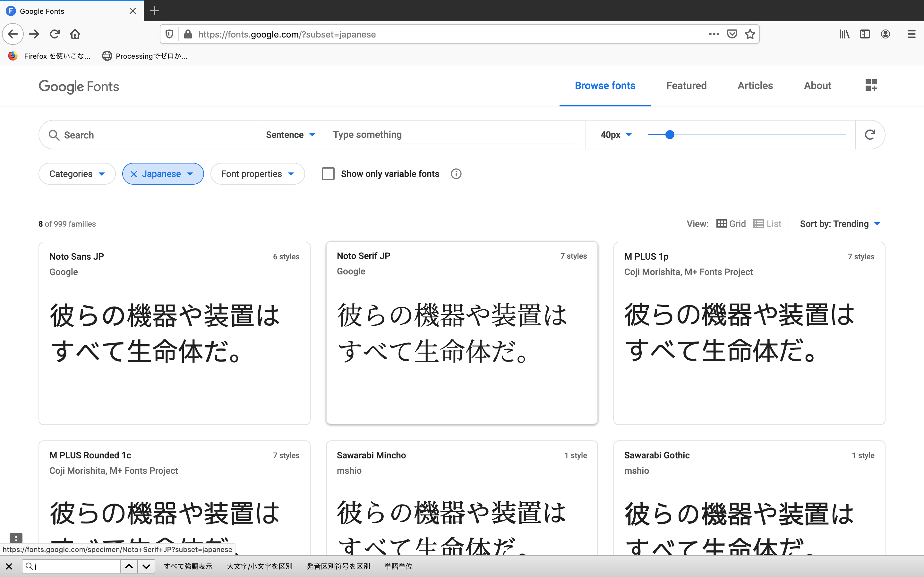Open the selection drawer grid icon
The width and height of the screenshot is (924, 577).
872,85
